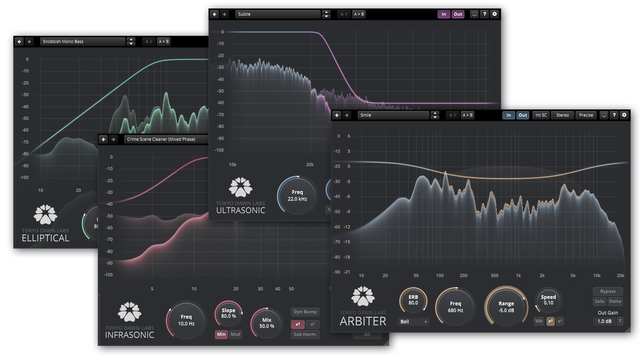The image size is (644, 362).
Task: Open the Smile preset selector in Arbiter
Action: click(x=393, y=115)
